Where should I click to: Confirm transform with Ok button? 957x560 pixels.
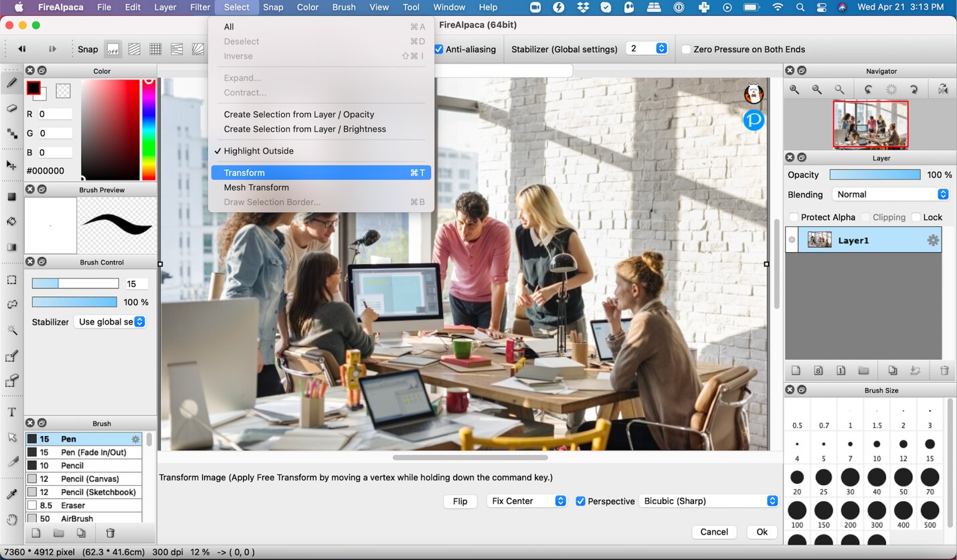pos(762,532)
